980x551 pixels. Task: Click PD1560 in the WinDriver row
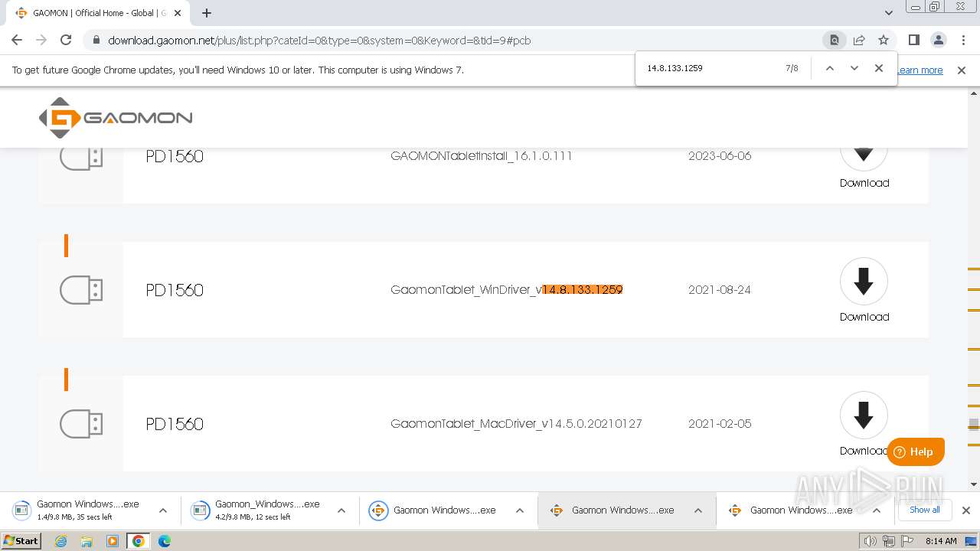[175, 290]
